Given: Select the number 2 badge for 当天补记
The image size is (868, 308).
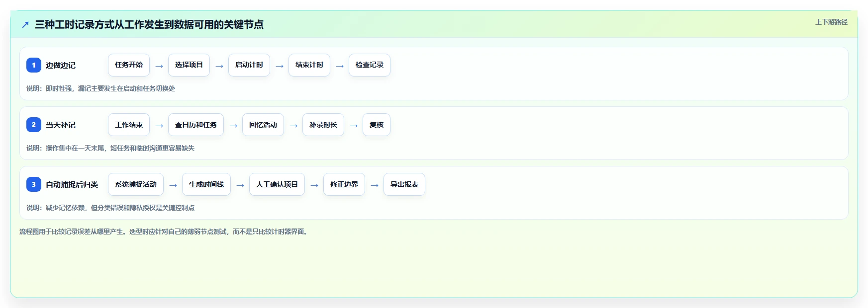Looking at the screenshot, I should 34,125.
